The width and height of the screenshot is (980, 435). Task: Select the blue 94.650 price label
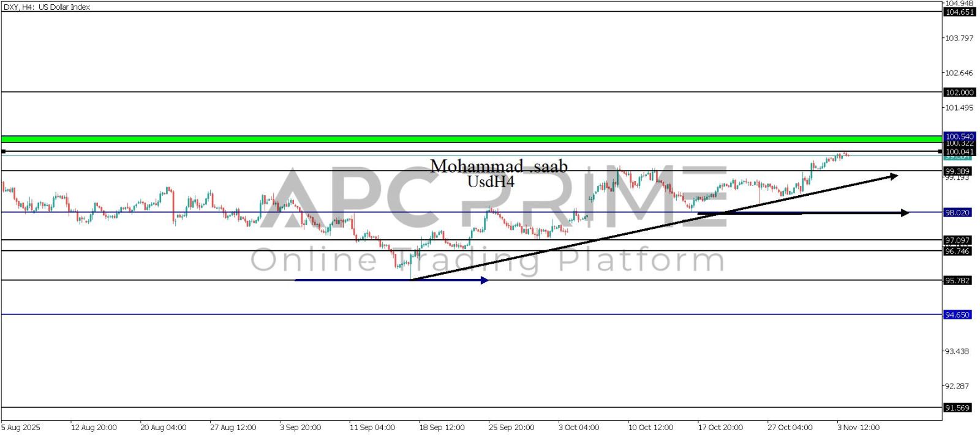957,314
